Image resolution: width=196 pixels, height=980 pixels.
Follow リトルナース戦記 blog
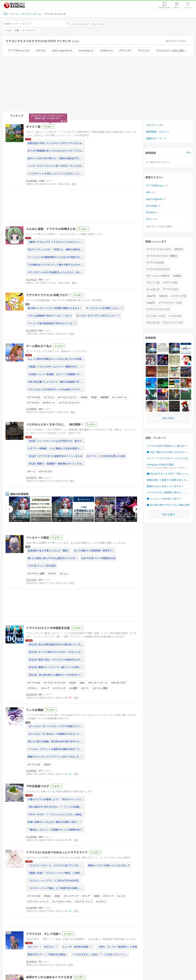pyautogui.click(x=56, y=538)
